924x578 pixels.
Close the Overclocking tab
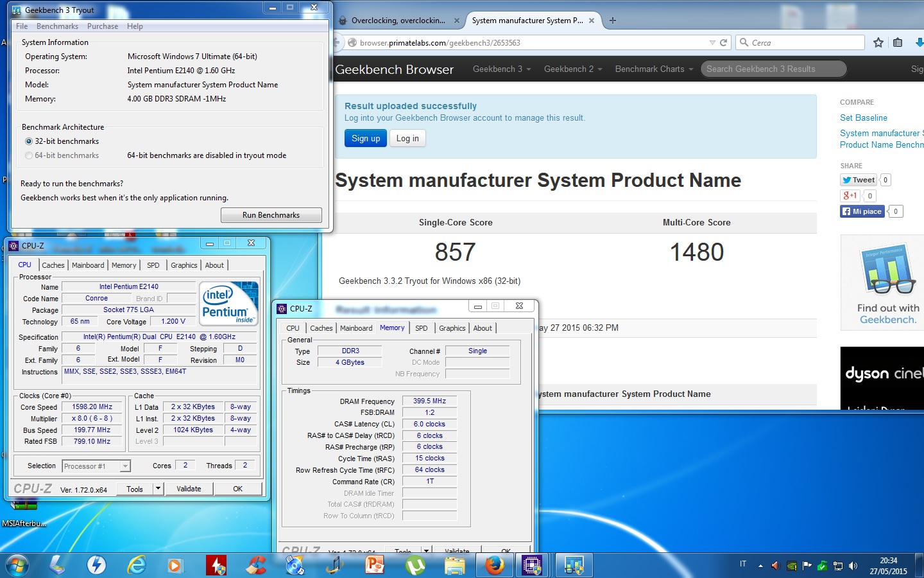coord(457,21)
